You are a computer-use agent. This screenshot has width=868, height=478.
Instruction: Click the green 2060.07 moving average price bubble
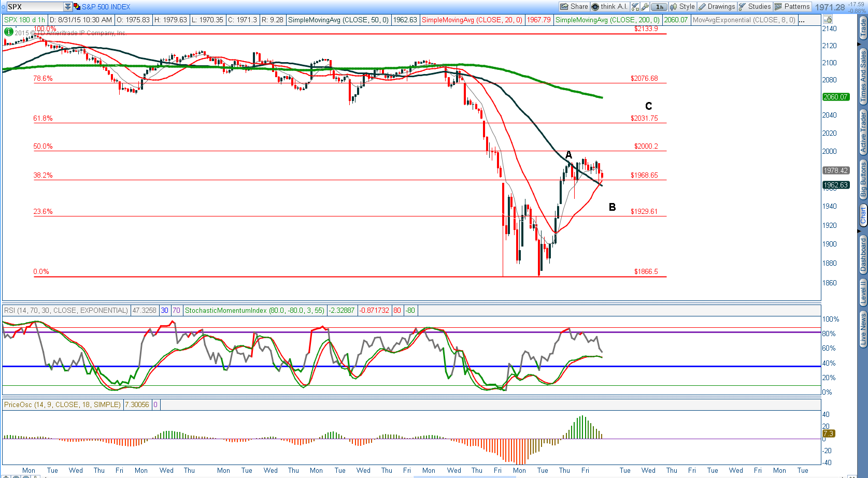(835, 97)
